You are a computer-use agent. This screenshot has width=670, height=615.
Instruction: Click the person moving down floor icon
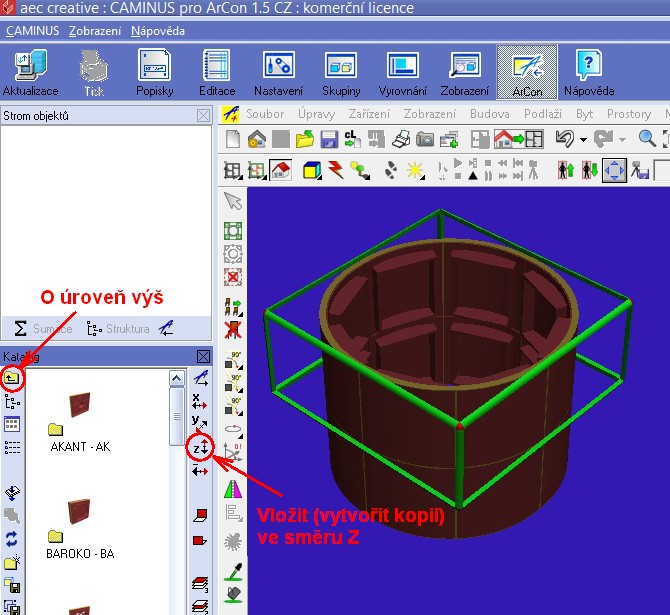[x=590, y=171]
